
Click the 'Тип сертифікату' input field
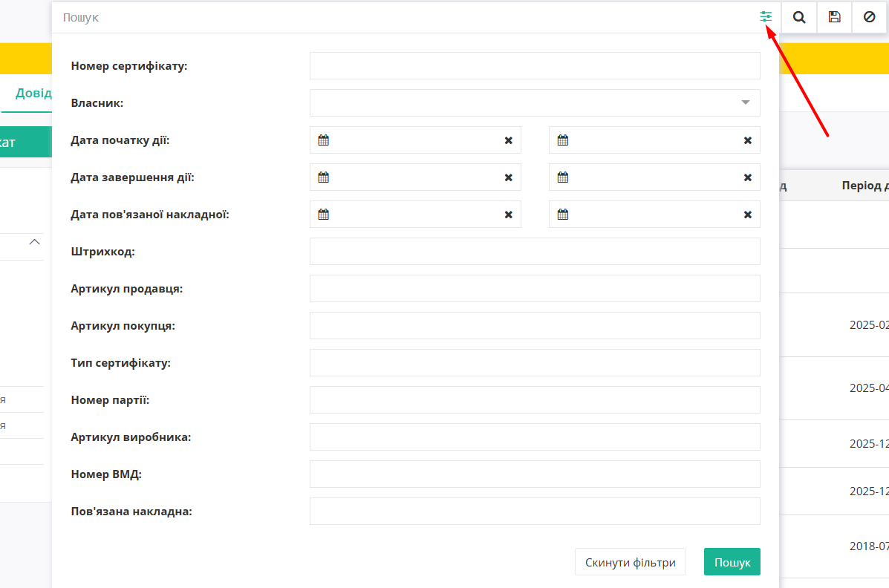coord(535,363)
